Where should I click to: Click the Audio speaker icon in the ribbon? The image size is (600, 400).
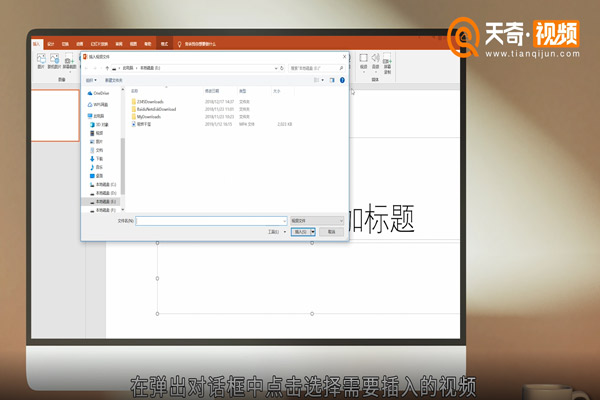[376, 58]
